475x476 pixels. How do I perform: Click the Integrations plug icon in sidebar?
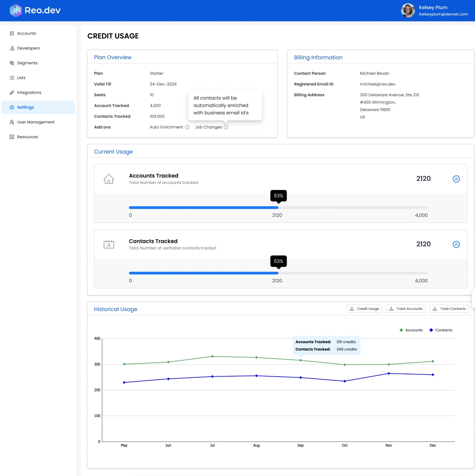pos(12,93)
